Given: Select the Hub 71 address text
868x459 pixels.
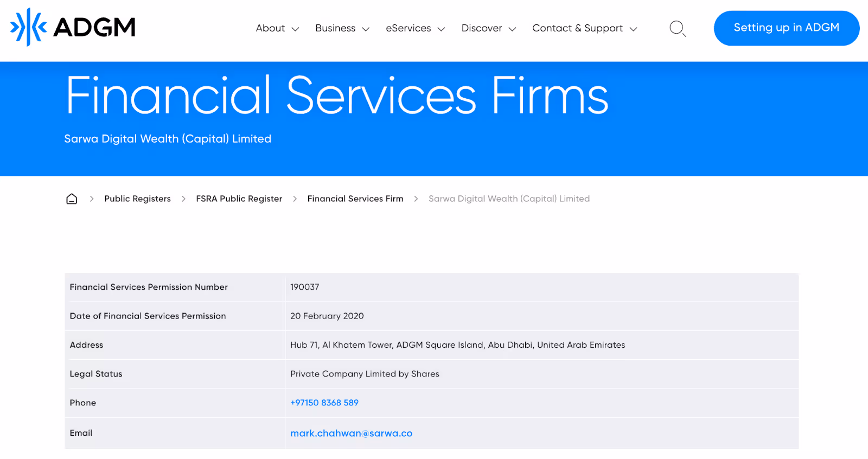Looking at the screenshot, I should click(x=458, y=345).
